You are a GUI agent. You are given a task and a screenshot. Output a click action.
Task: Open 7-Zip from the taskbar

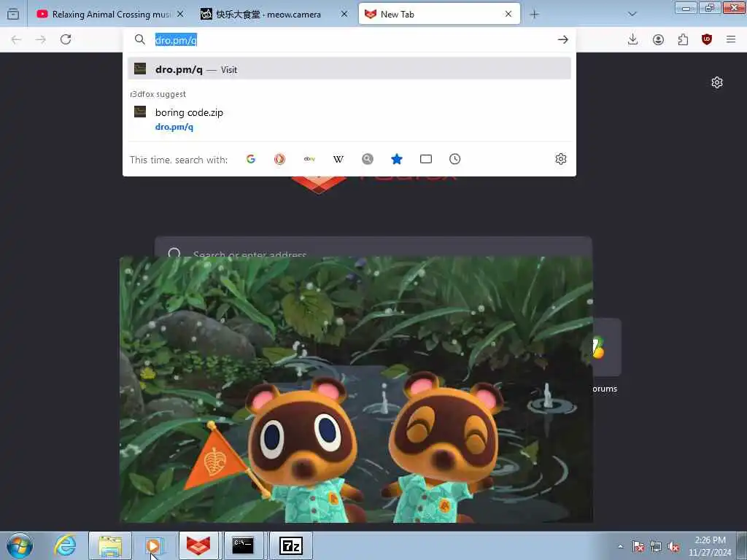pos(290,545)
